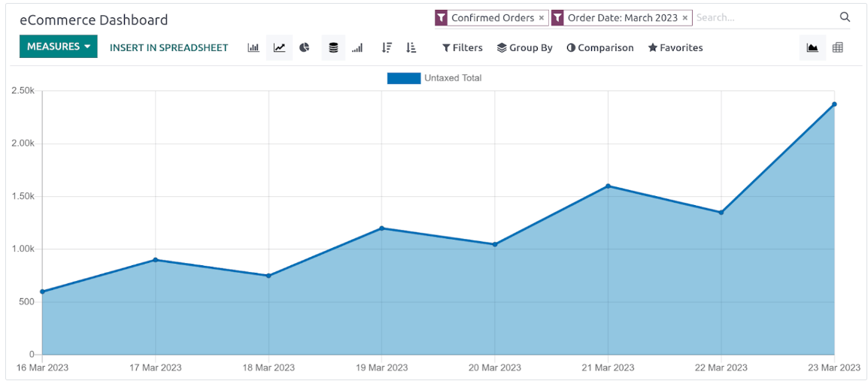Open the Measures dropdown
This screenshot has height=381, width=868.
point(59,47)
